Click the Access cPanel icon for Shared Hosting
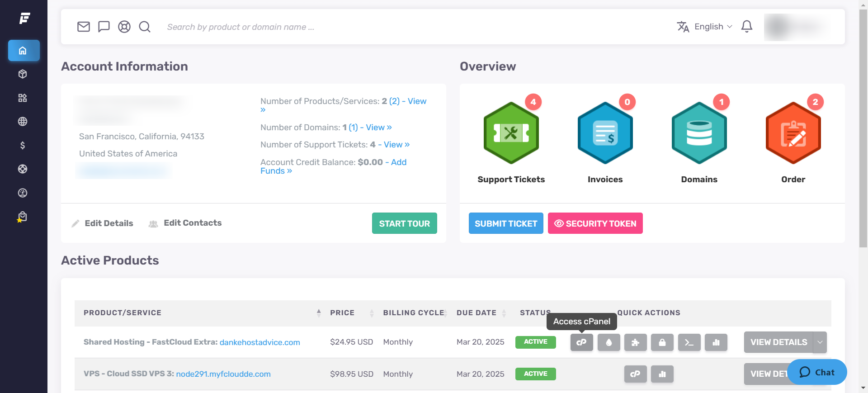The image size is (868, 393). coord(581,342)
